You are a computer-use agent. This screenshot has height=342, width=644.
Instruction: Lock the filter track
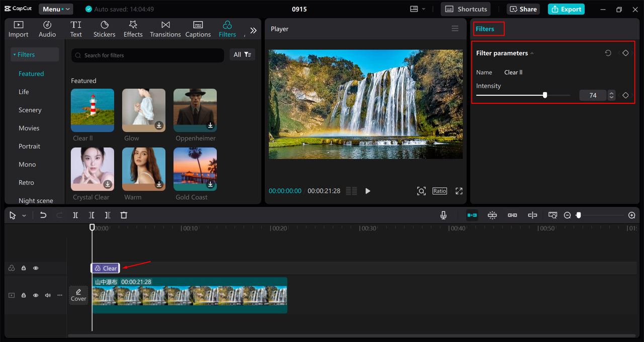pyautogui.click(x=24, y=268)
